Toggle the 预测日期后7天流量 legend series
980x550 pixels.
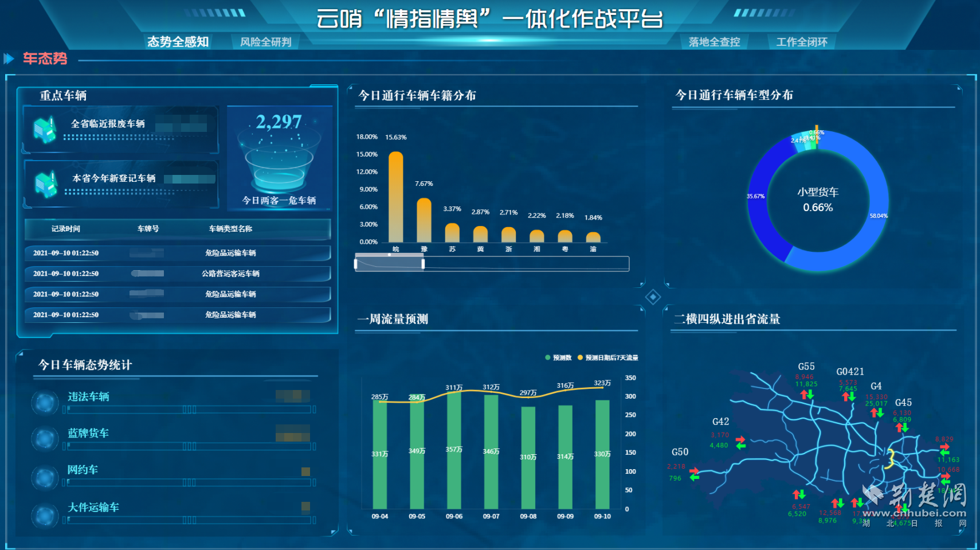pyautogui.click(x=607, y=358)
